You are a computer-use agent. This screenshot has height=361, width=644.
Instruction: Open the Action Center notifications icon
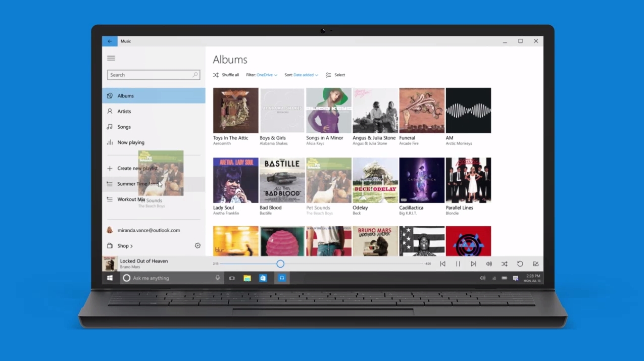[515, 278]
